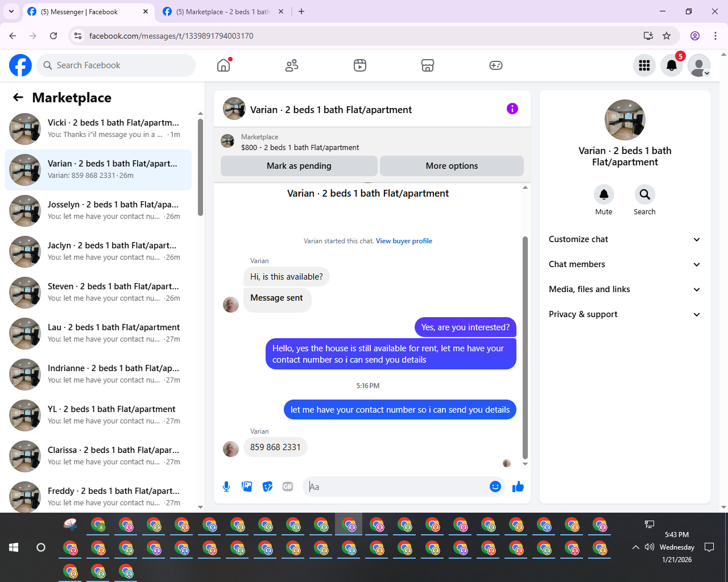Click the install app icon in address bar
Screen dimensions: 728x582
coord(648,36)
